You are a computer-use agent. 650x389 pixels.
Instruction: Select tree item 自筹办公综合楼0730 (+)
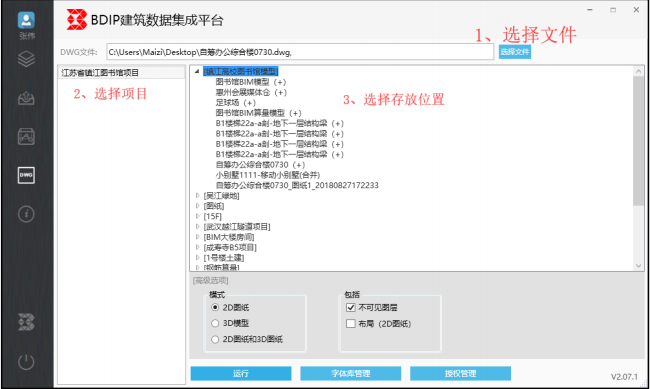260,165
